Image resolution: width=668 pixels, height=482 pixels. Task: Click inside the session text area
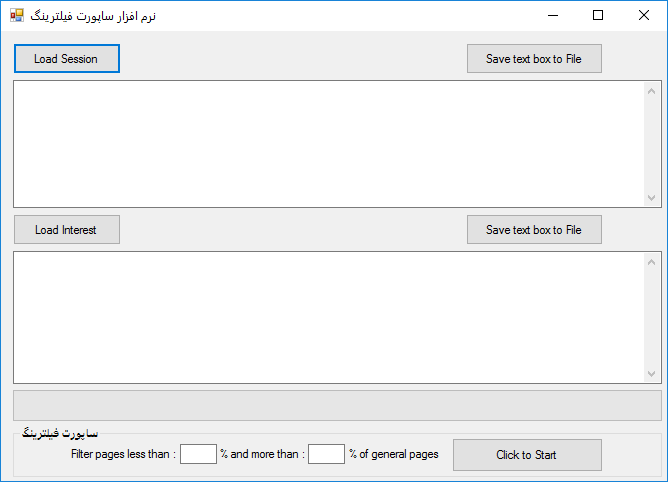click(329, 144)
